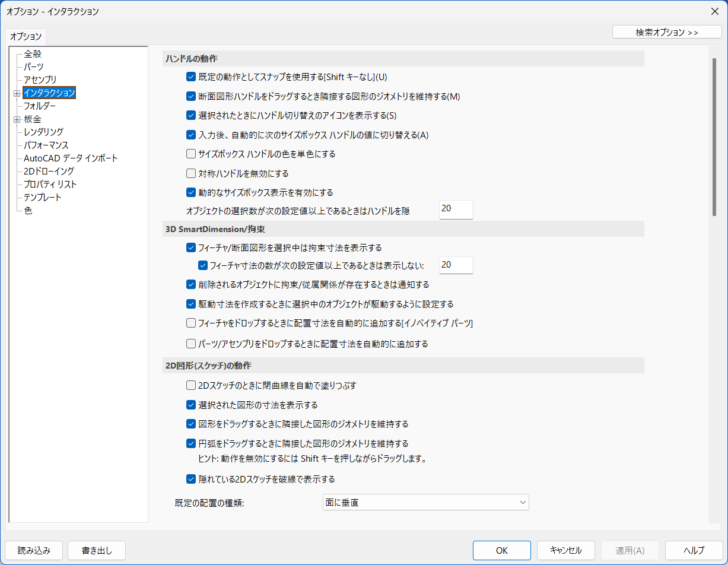
Task: Disable 動的なサイズボックス表示を有効にする
Action: tap(191, 192)
